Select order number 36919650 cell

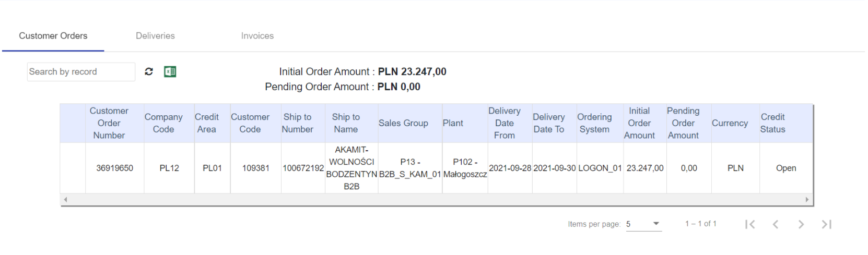pos(115,168)
